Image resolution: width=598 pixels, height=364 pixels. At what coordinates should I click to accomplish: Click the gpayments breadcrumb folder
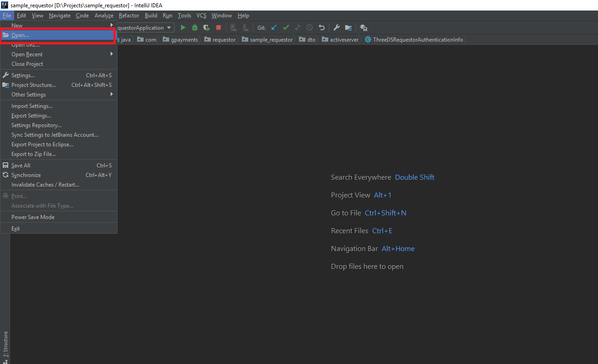click(x=181, y=40)
